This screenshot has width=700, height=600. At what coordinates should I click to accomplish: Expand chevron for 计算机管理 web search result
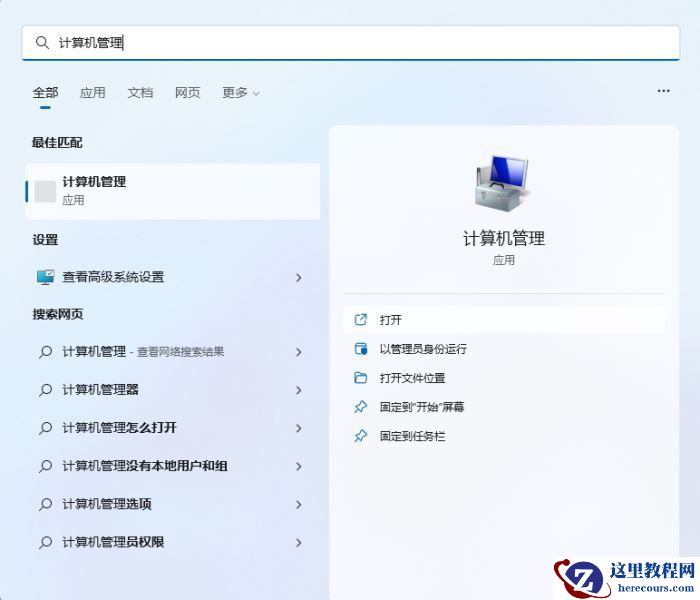(x=299, y=352)
